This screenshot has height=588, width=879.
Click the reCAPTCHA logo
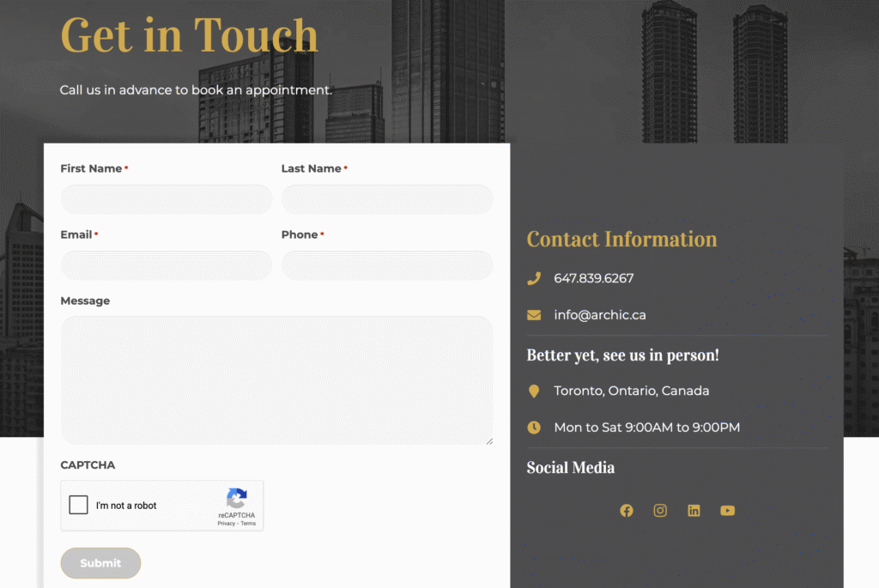[x=237, y=498]
